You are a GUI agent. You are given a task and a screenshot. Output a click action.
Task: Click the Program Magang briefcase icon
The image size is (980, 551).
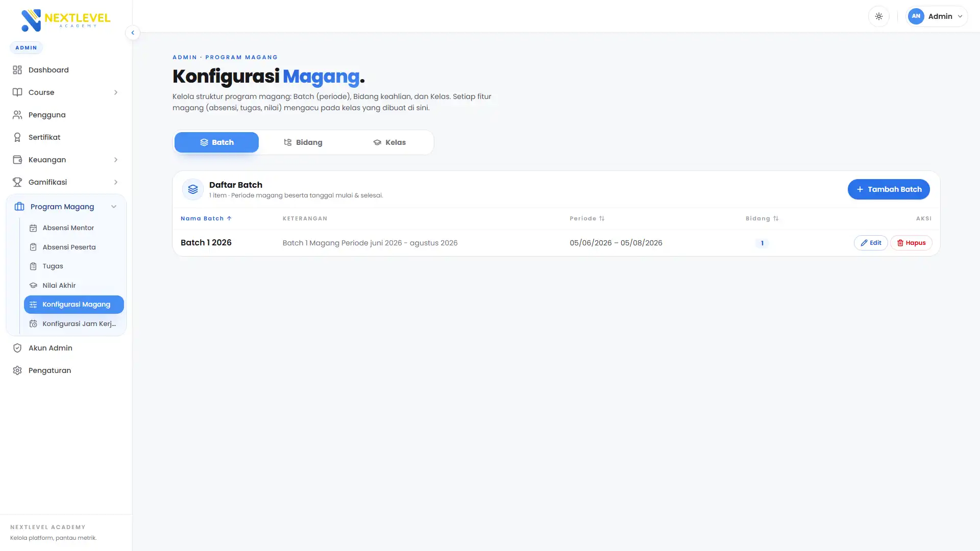click(19, 207)
